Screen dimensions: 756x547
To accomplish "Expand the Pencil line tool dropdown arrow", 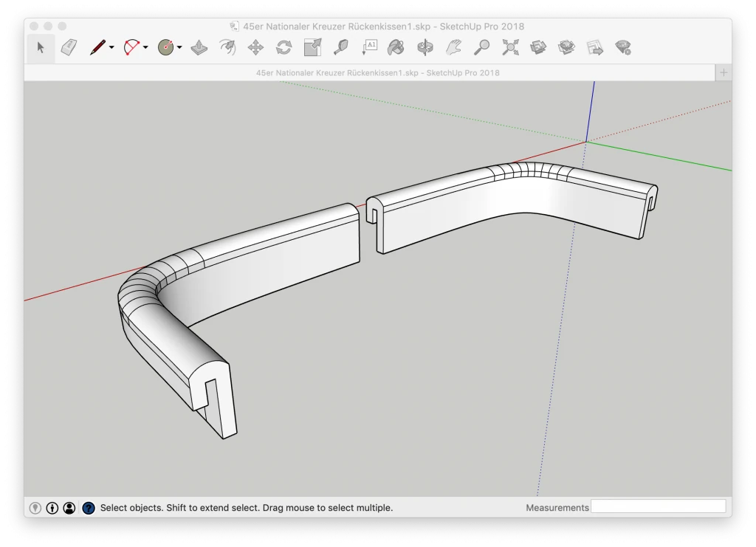I will 111,48.
